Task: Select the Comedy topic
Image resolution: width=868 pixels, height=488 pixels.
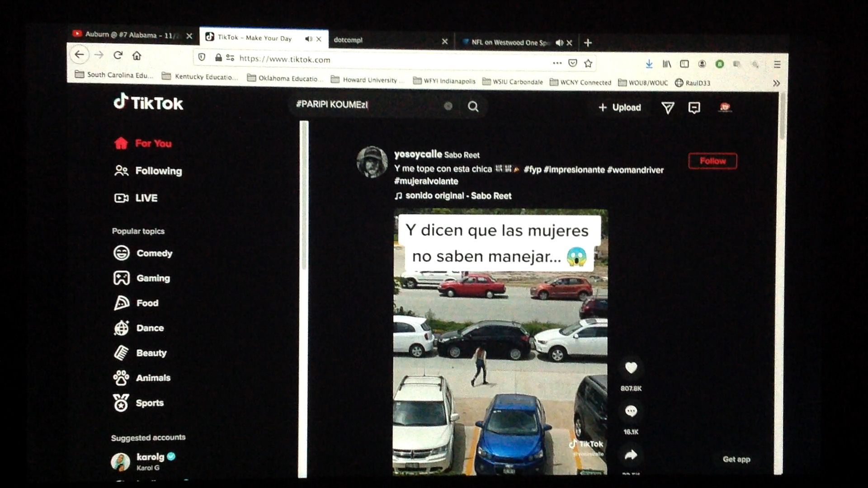Action: point(143,253)
